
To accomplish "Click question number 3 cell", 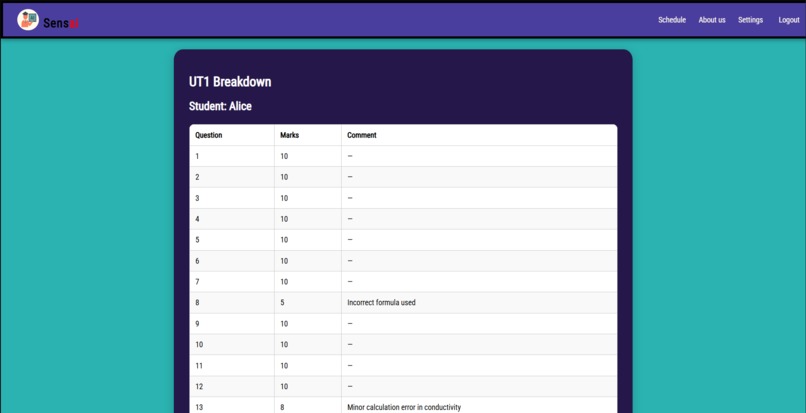I will pos(232,198).
